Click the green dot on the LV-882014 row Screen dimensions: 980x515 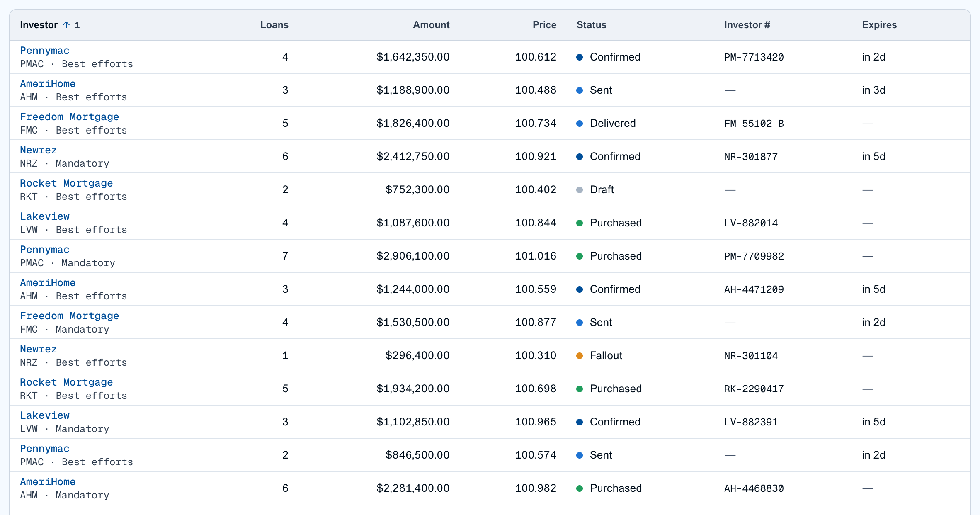[580, 223]
